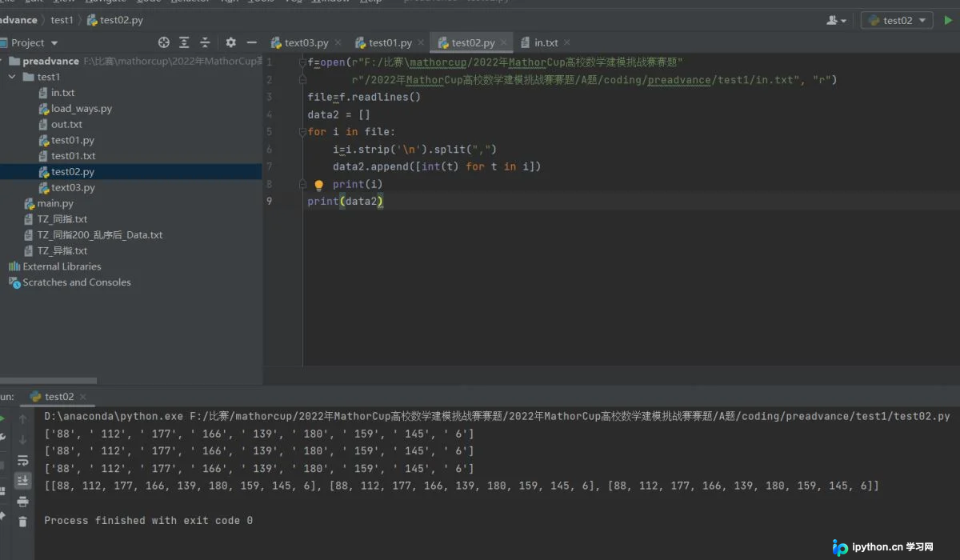Click the test02.py breadcrumb in navigation bar

tap(114, 20)
